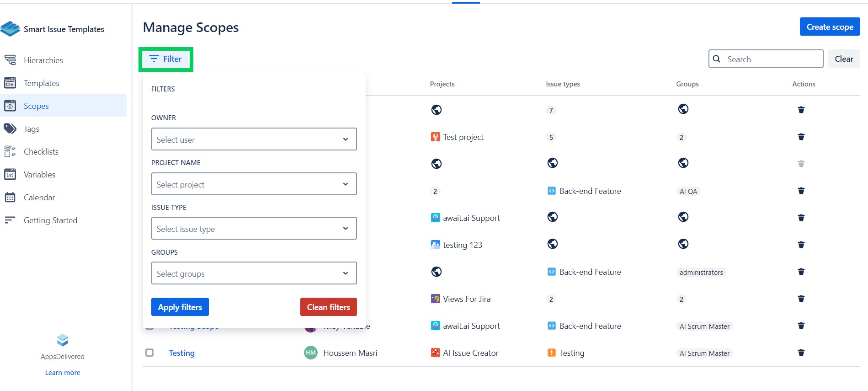Viewport: 868px width, 391px height.
Task: Delete the Test project scope row
Action: point(801,137)
